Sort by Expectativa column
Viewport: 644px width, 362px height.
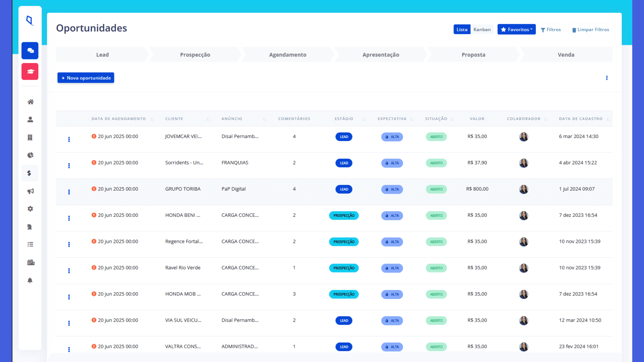[x=412, y=119]
